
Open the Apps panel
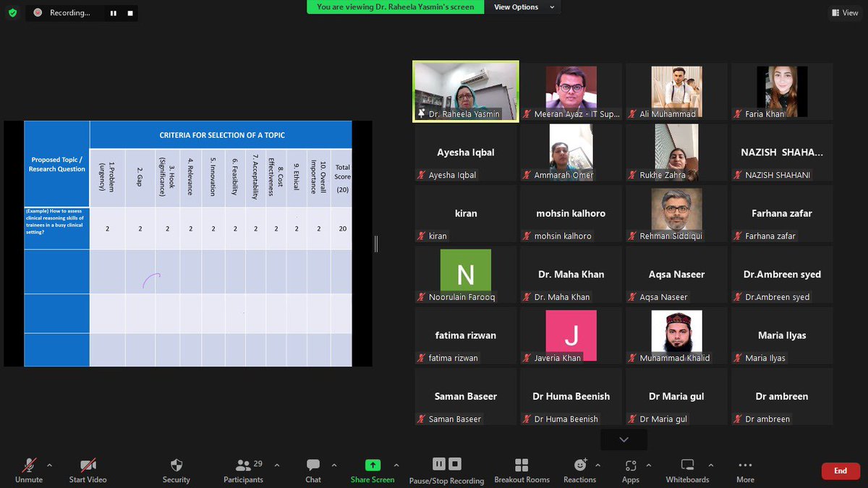point(631,470)
